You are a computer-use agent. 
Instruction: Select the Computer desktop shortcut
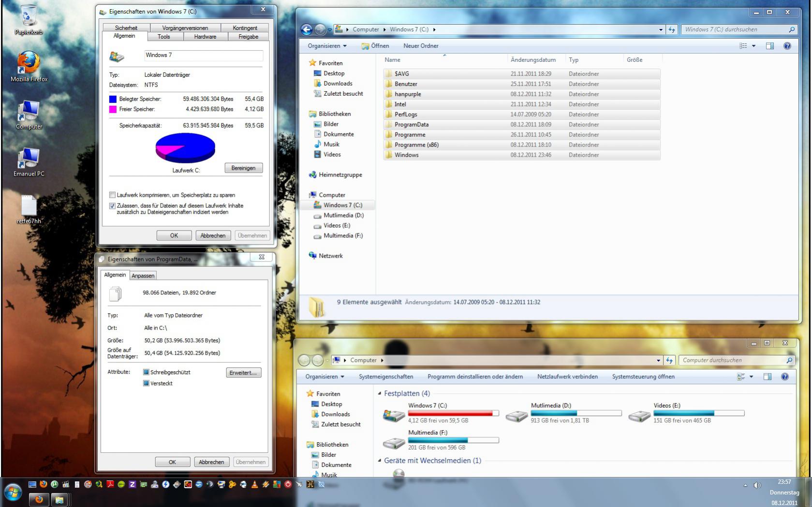tap(29, 115)
